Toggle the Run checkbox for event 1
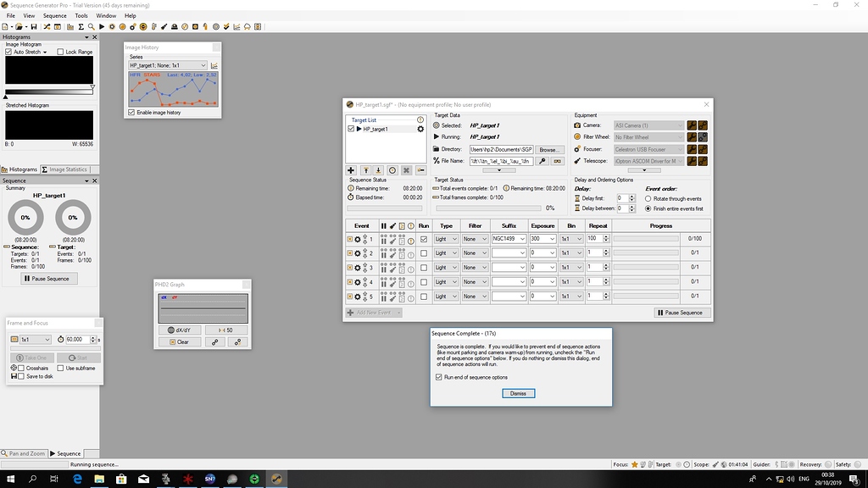868x488 pixels. point(424,239)
